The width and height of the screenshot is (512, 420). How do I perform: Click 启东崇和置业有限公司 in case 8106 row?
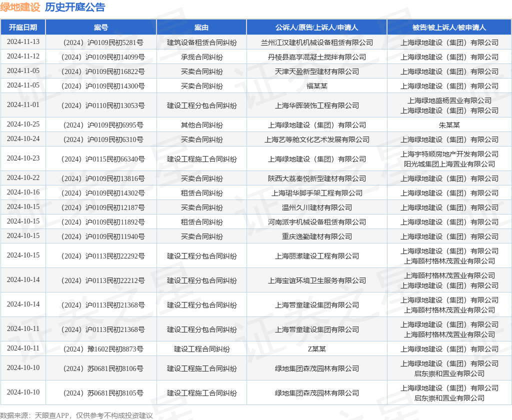click(449, 373)
